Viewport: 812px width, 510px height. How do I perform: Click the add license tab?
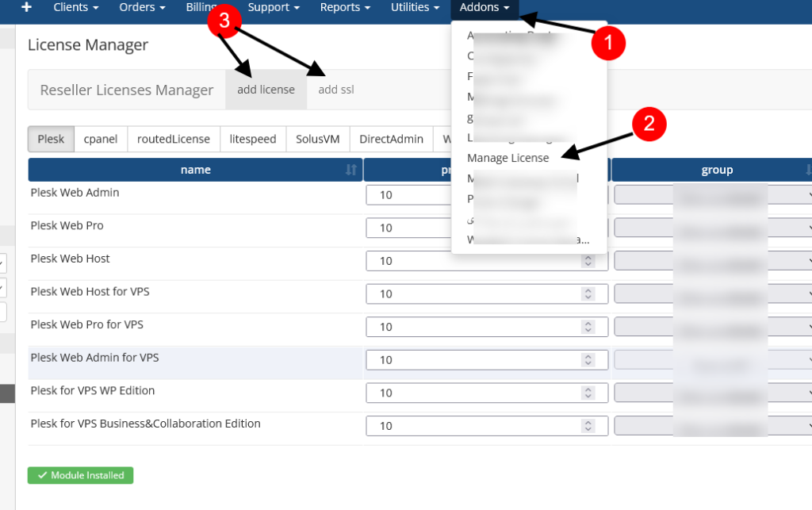pos(266,90)
